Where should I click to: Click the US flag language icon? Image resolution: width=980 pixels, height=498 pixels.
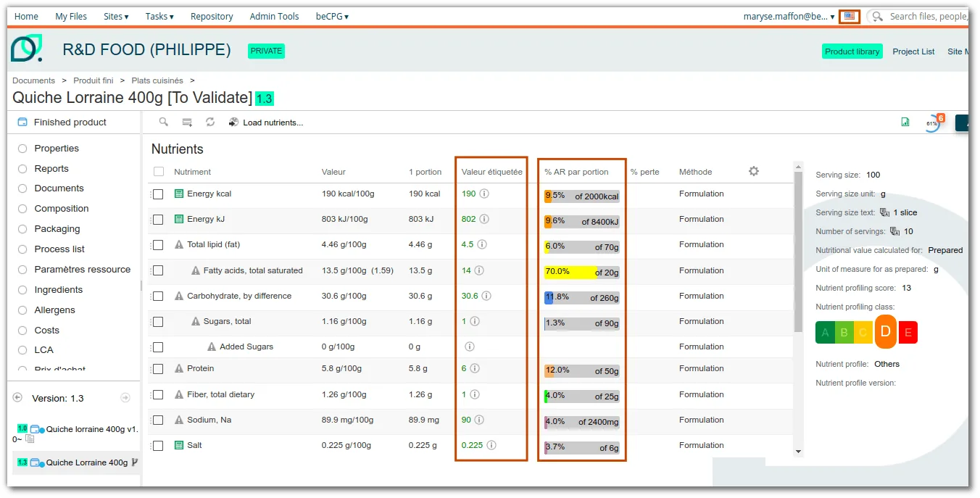pos(850,16)
